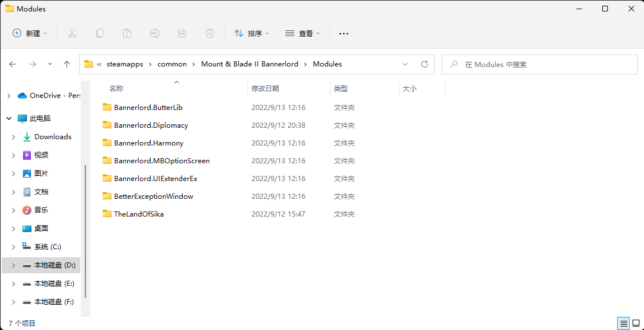
Task: Click the Cut scissors icon
Action: 72,33
